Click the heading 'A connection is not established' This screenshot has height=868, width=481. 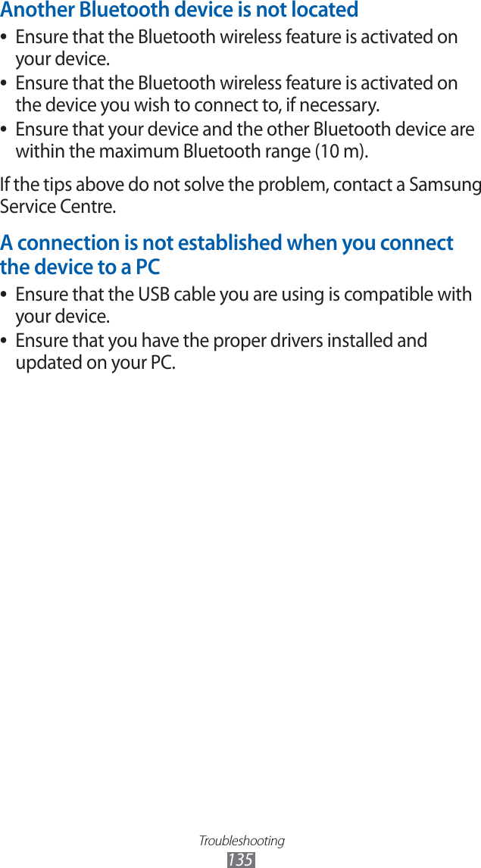226,243
